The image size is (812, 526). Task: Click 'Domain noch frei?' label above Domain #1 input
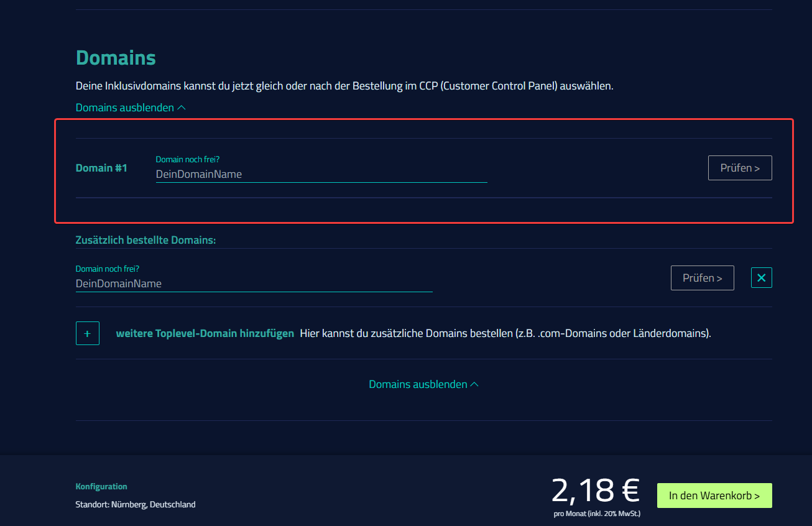pos(187,159)
